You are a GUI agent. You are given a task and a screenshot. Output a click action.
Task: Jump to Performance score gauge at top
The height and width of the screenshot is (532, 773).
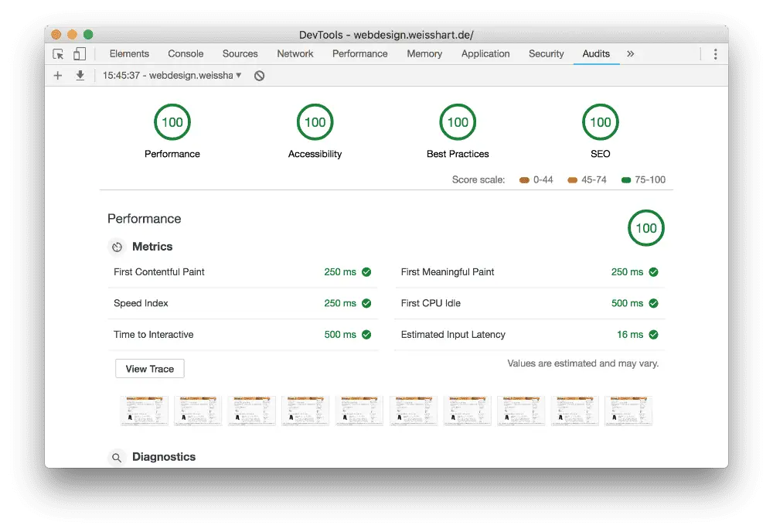(x=172, y=122)
